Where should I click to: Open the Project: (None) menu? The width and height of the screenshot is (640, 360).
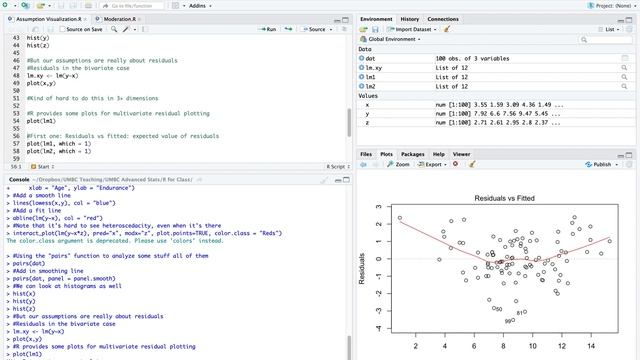[x=611, y=6]
